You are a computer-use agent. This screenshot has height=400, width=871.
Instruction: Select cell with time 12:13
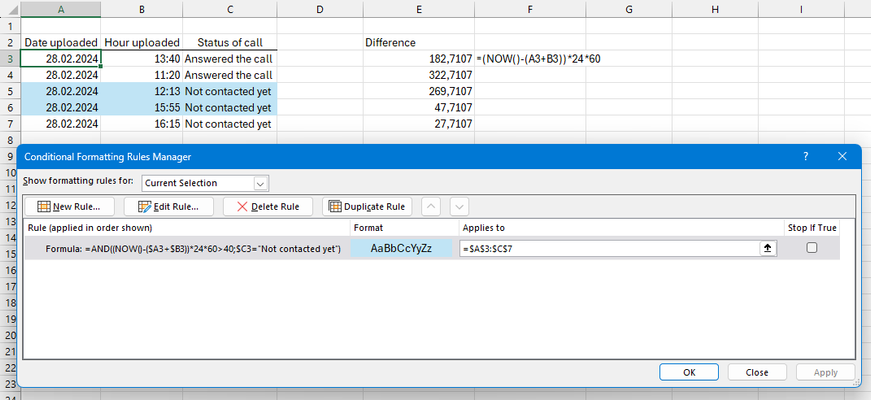[x=142, y=91]
